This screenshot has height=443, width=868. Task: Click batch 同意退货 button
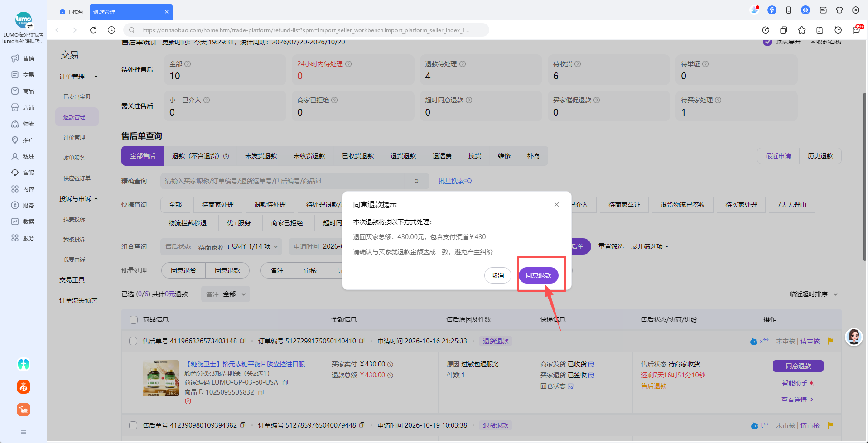tap(183, 270)
